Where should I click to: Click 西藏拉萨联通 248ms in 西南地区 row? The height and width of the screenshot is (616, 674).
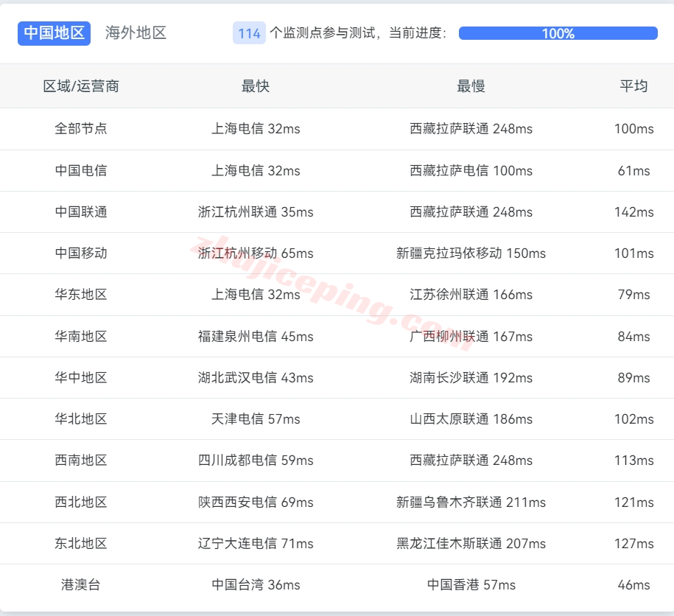pos(471,461)
